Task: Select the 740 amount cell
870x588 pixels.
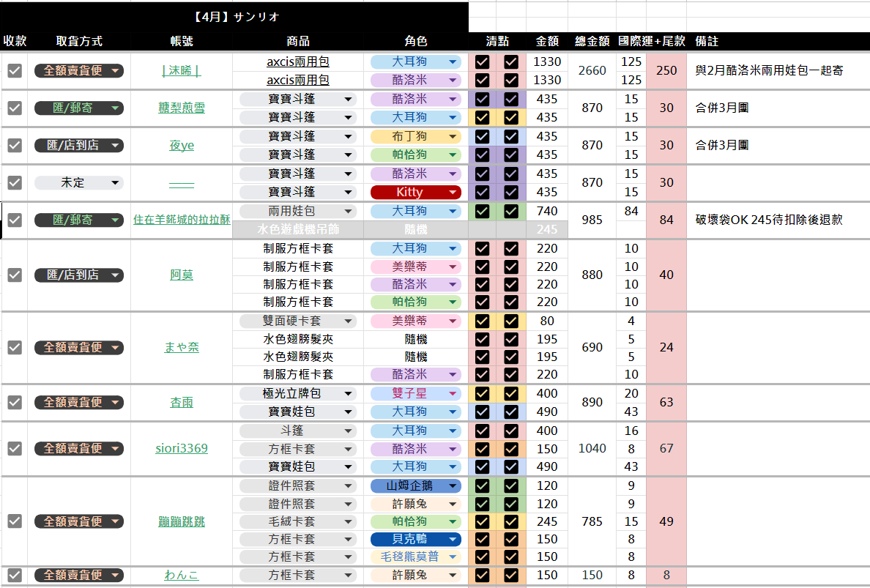Action: (547, 211)
